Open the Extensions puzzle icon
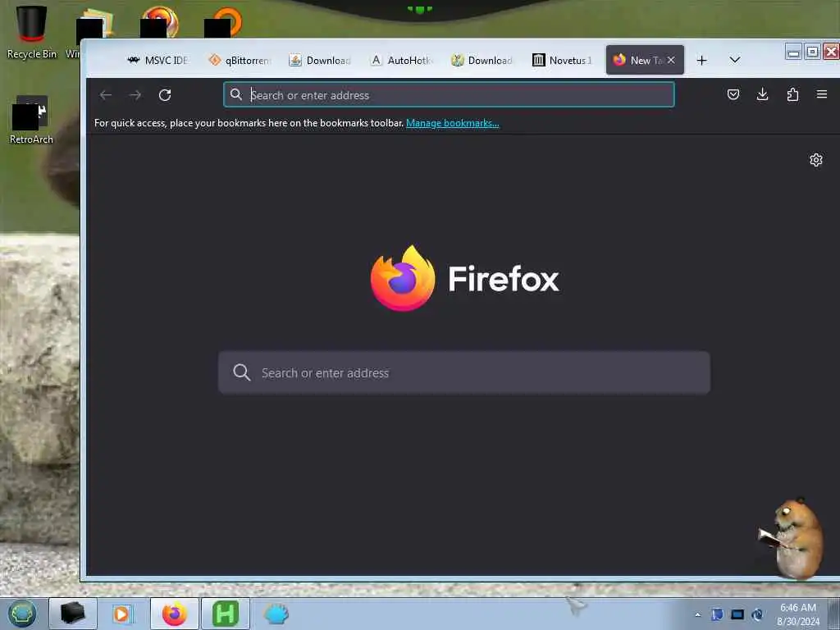This screenshot has width=840, height=630. point(792,95)
